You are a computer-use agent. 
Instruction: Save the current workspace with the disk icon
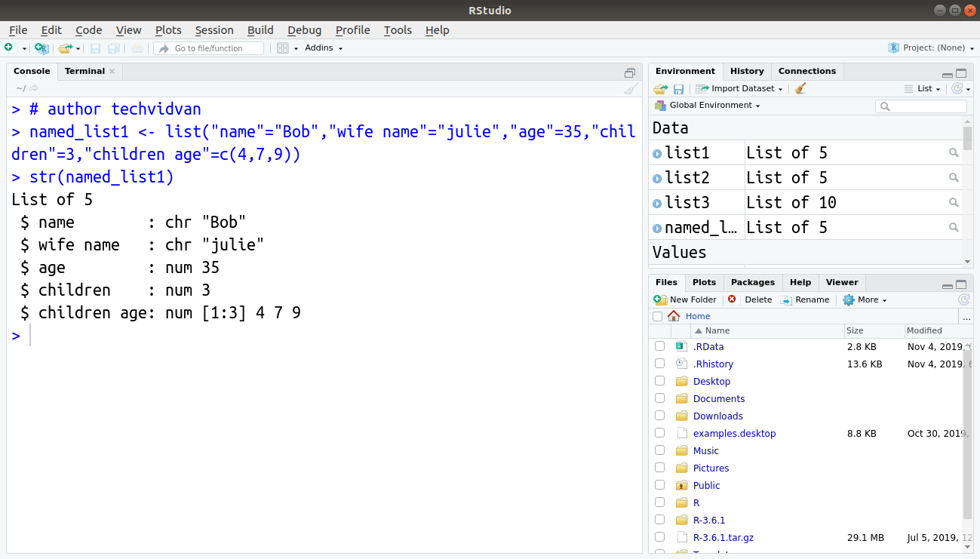click(x=678, y=88)
